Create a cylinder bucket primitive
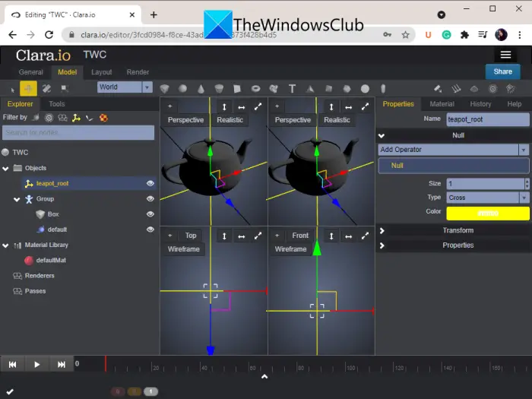Viewport: 532px width, 399px height. click(x=219, y=89)
